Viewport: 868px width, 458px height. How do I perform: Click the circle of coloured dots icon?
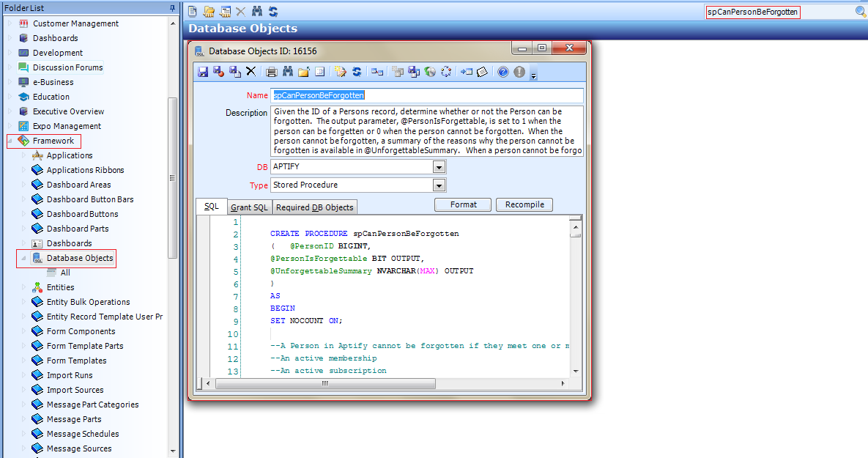coord(446,71)
